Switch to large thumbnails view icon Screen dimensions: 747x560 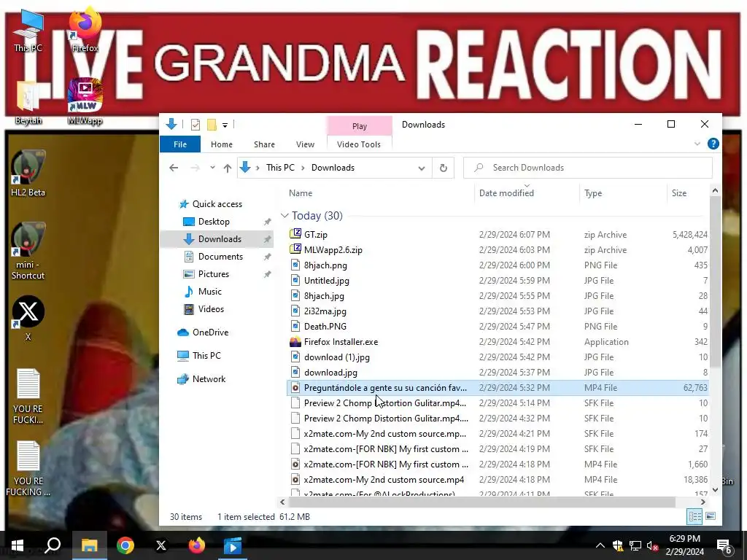(711, 516)
